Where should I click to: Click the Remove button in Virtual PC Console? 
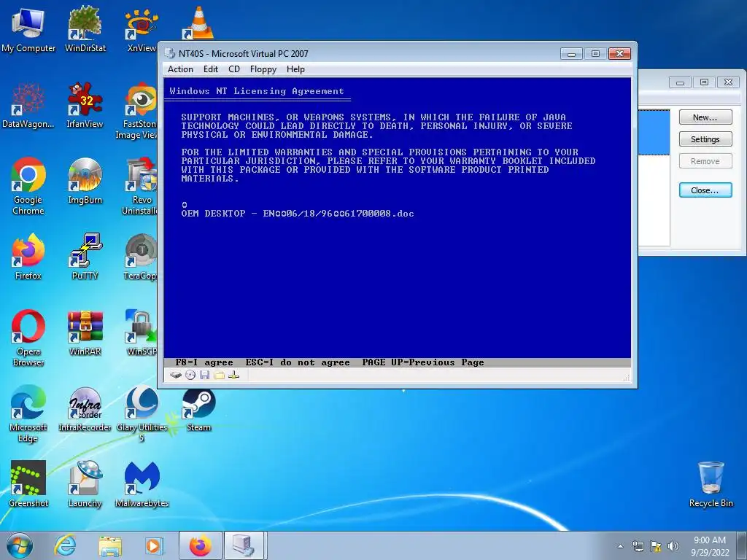pos(705,161)
